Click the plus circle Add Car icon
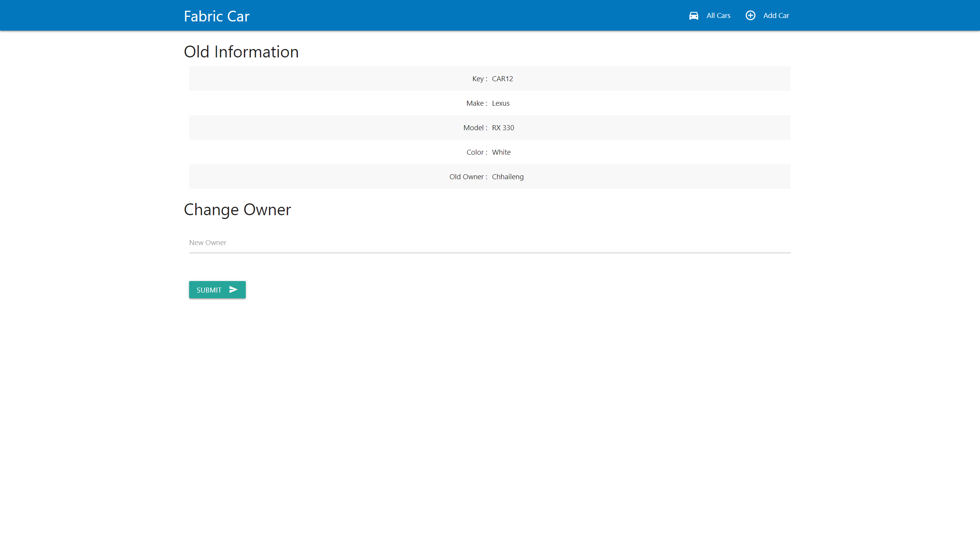980x551 pixels. click(750, 15)
